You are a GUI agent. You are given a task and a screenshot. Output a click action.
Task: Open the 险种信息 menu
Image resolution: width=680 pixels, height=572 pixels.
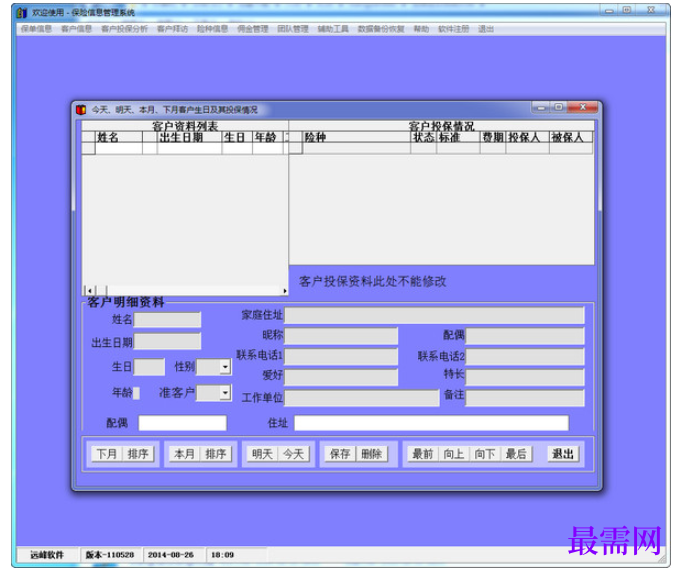tap(212, 29)
